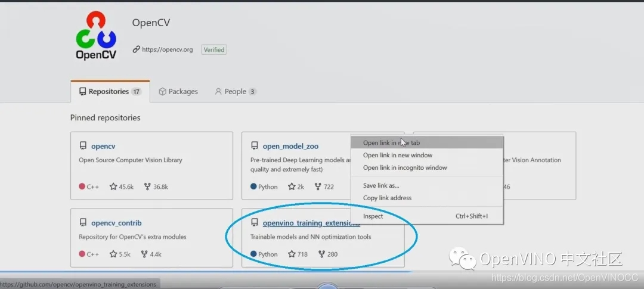This screenshot has height=289, width=644.
Task: Open the open_model_zoo repository link
Action: (x=290, y=146)
